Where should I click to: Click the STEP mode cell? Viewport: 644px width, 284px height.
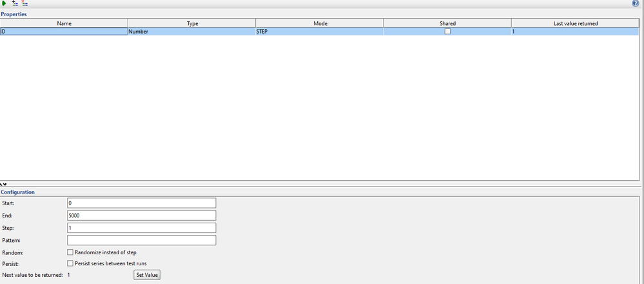click(320, 31)
